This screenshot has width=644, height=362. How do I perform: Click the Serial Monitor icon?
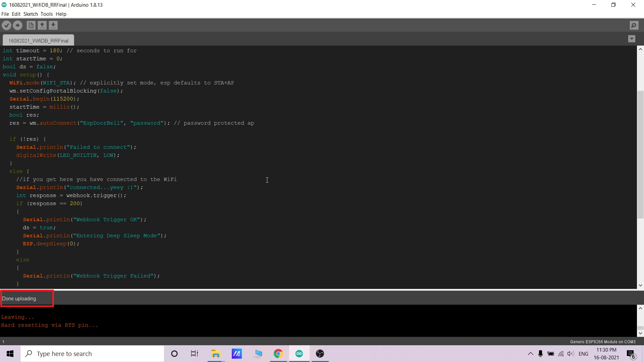(634, 25)
